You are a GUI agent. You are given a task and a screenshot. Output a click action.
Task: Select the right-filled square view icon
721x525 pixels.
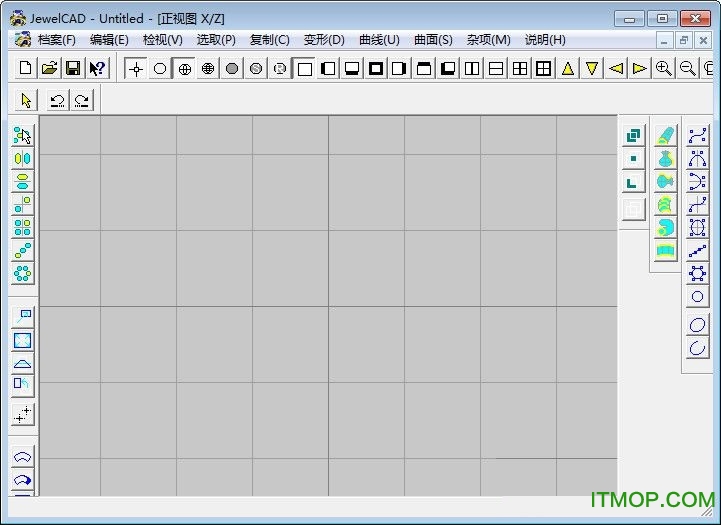(400, 68)
